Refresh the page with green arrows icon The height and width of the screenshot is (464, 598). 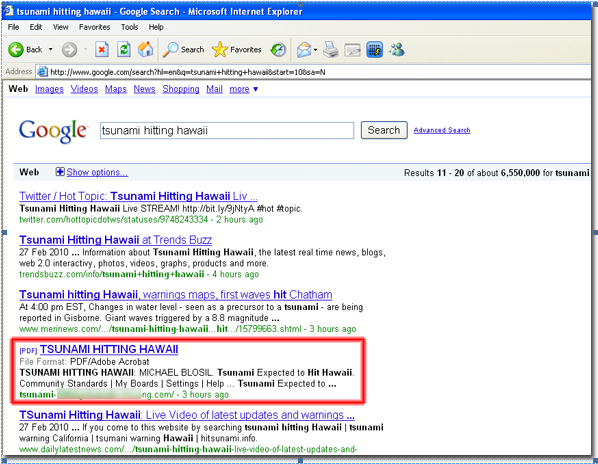(x=124, y=50)
